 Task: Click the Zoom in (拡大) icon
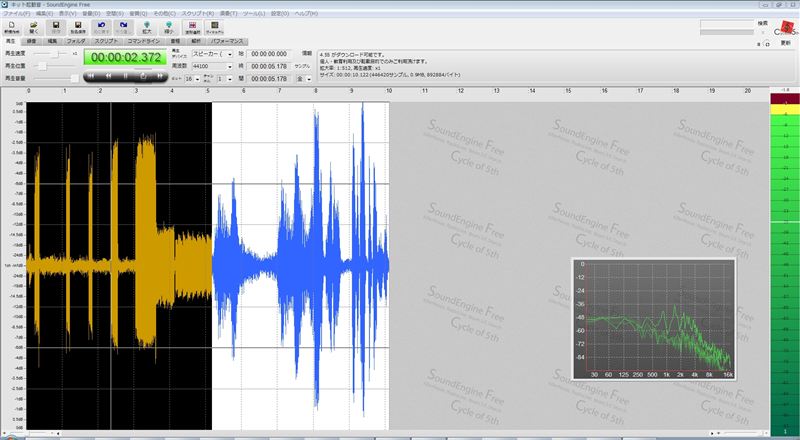[146, 27]
